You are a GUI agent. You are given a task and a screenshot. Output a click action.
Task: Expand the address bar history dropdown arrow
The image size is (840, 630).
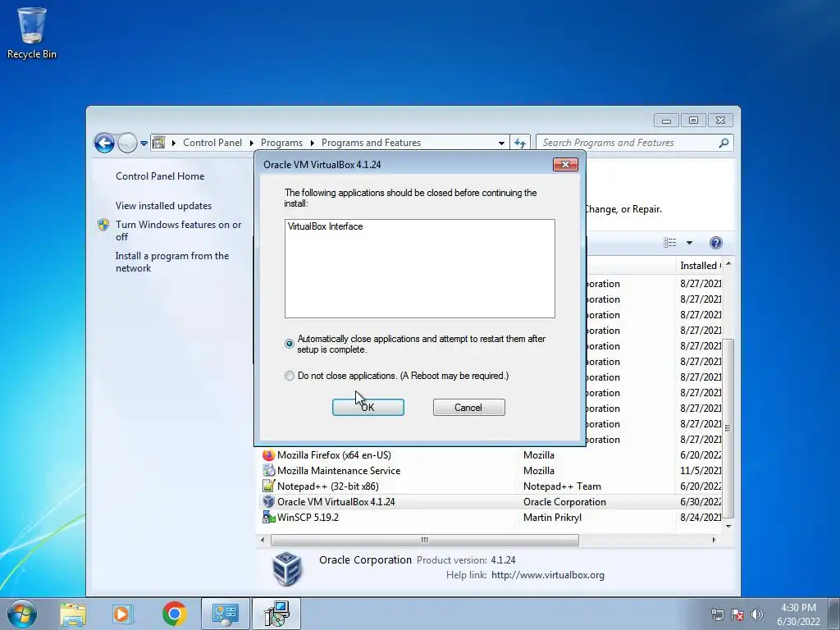point(501,143)
